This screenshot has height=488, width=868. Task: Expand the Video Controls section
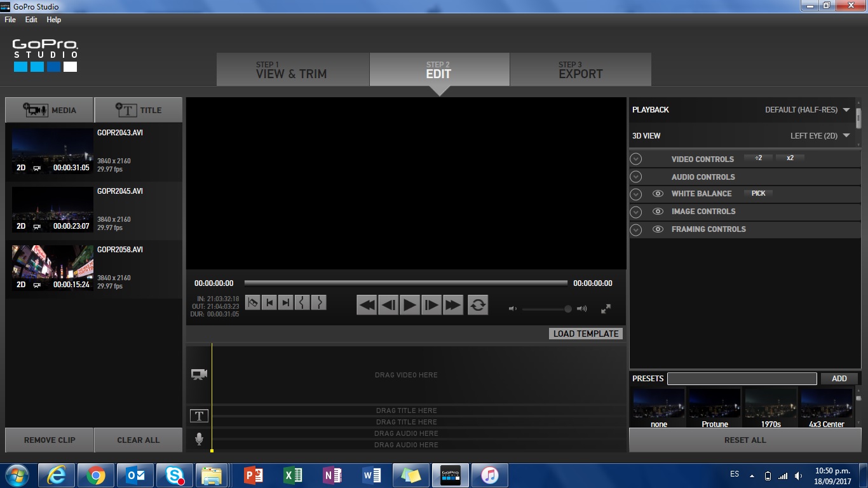pyautogui.click(x=635, y=159)
